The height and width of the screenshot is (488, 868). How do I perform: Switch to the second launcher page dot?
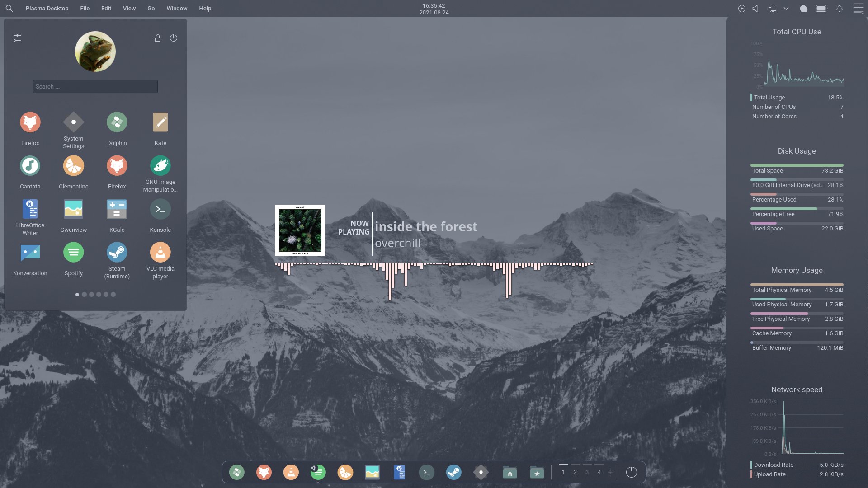(x=84, y=294)
